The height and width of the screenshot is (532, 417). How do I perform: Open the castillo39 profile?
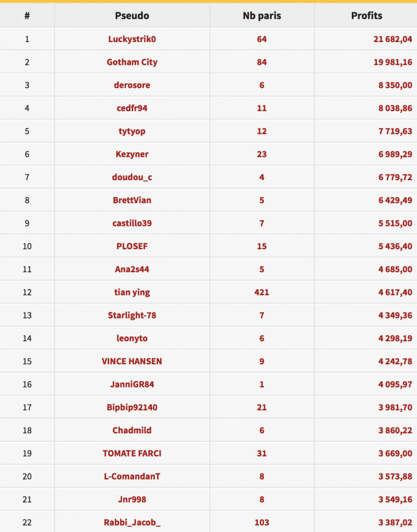(x=132, y=223)
